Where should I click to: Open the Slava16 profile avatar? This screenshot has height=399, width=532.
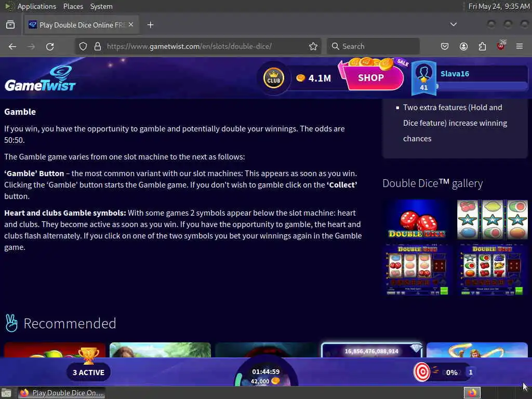[424, 78]
